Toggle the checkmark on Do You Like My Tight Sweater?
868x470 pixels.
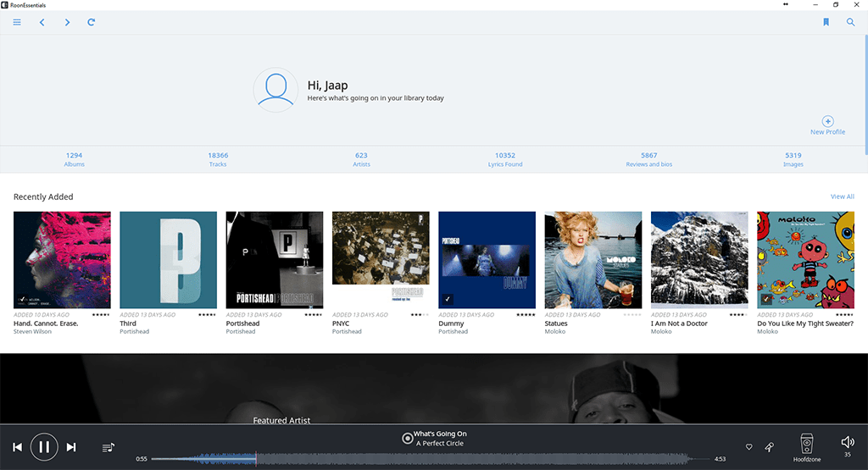coord(766,299)
